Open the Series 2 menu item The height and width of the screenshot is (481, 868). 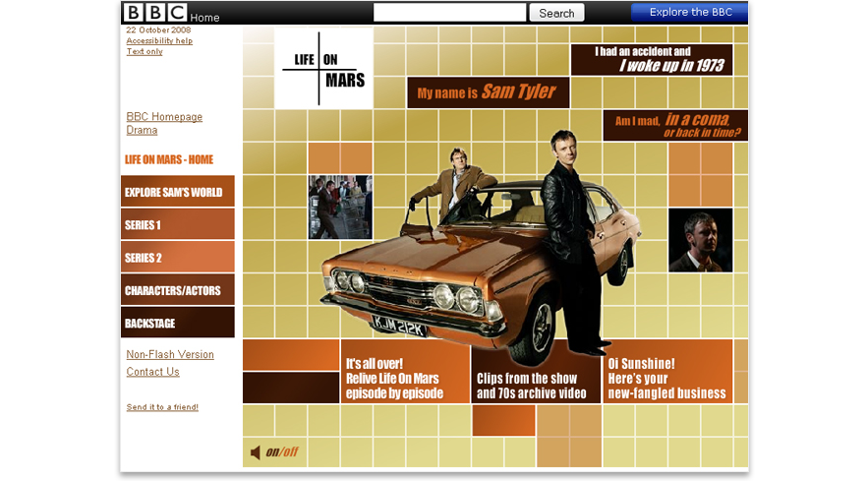(x=178, y=257)
